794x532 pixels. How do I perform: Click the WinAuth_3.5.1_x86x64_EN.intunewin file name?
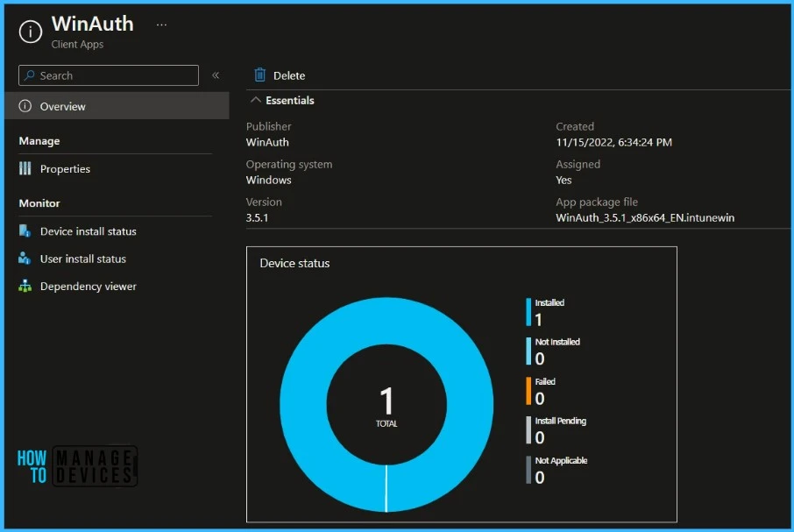coord(645,217)
